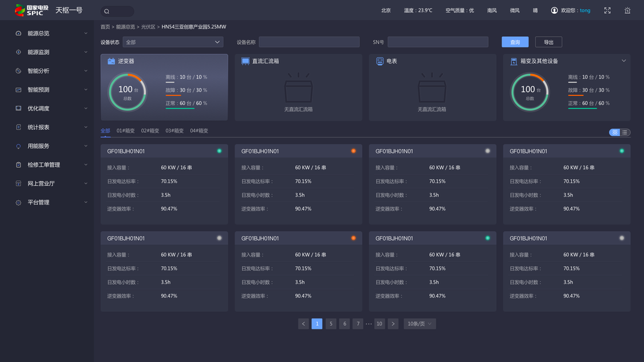Image resolution: width=644 pixels, height=362 pixels.
Task: Click the 用能服务 menu item
Action: [47, 146]
